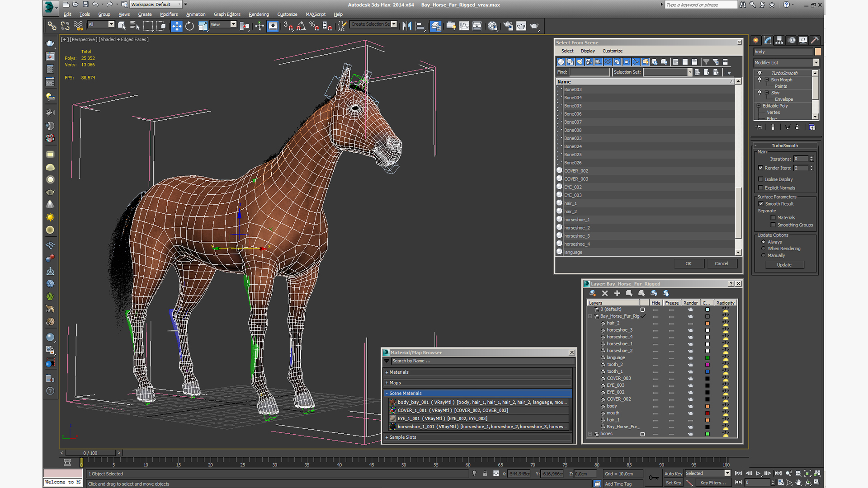Open the Utilities hammer panel tab

(x=815, y=40)
